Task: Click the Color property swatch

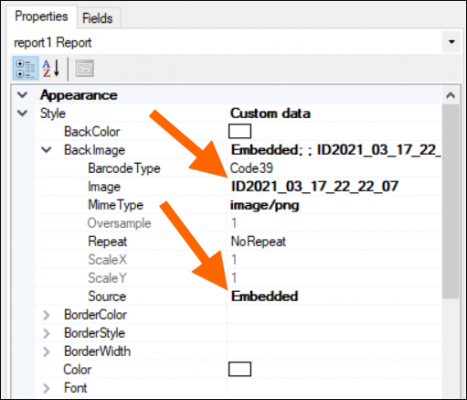Action: (x=240, y=369)
